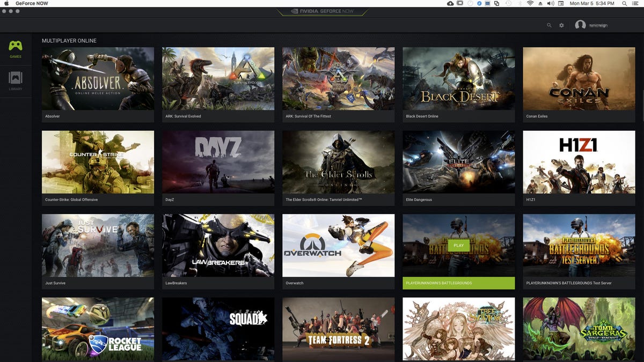Click the user profile avatar
This screenshot has height=362, width=644.
pyautogui.click(x=581, y=25)
